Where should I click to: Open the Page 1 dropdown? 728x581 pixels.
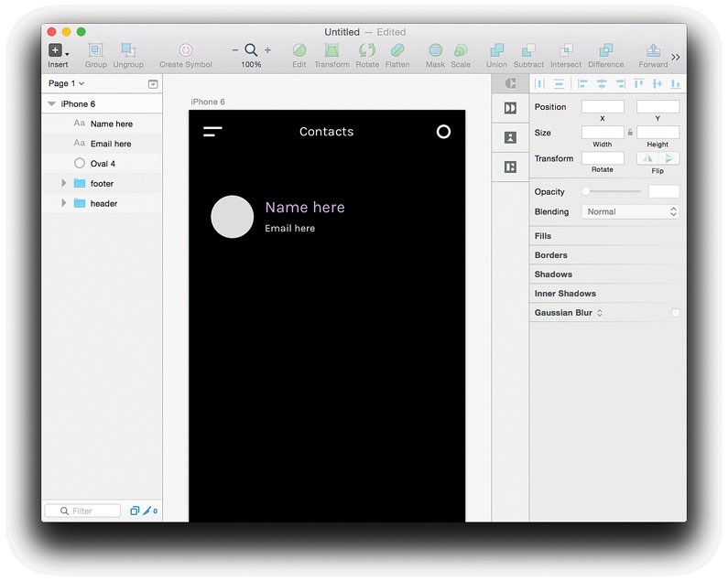(x=67, y=83)
